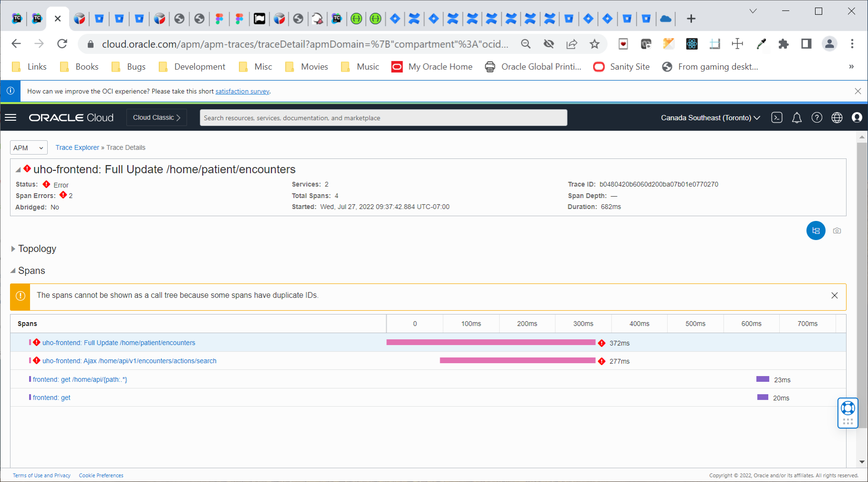Open the Full Update /home/patient/encounters span
Screen dimensions: 868x482
[119, 343]
